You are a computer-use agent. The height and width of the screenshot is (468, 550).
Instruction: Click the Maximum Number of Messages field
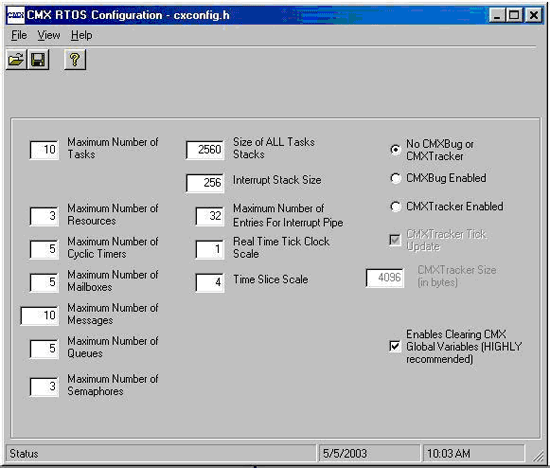40,316
